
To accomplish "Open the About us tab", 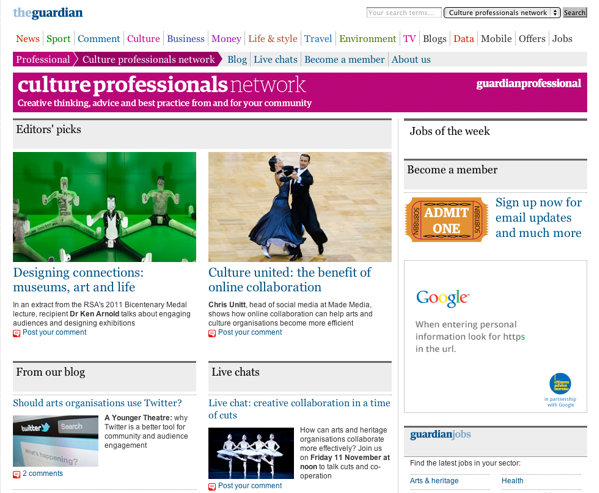I will 411,60.
